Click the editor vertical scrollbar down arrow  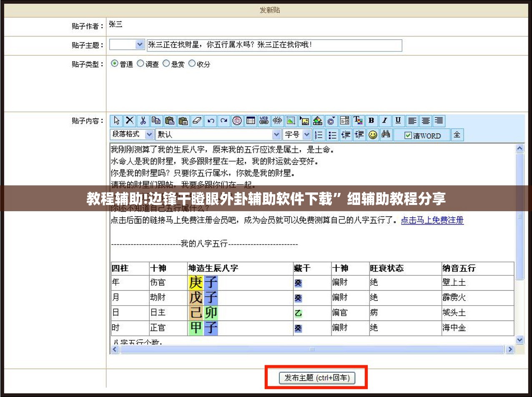pos(520,340)
